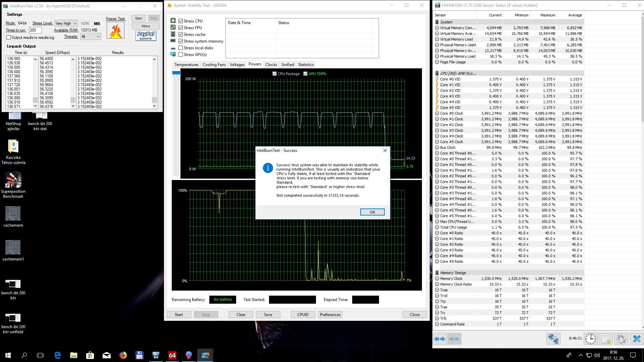
Task: Switch to the Voltages tab
Action: [237, 65]
